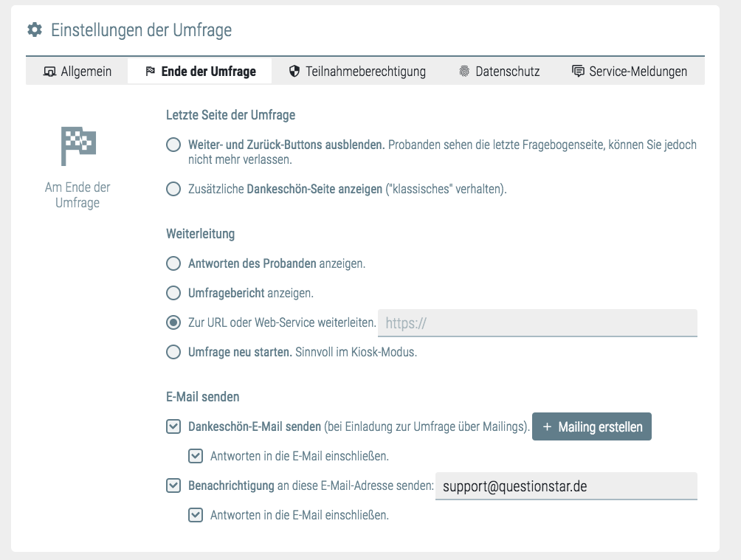Toggle Benachrichtigung an diese E-Mail-Adresse checkbox

click(173, 485)
